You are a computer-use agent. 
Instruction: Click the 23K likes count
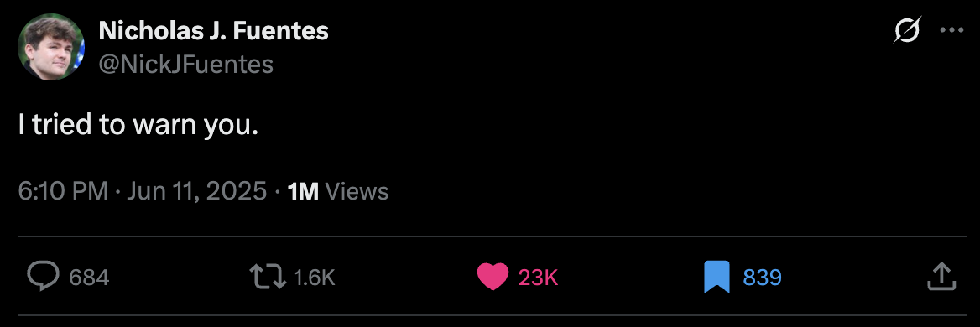pos(538,278)
